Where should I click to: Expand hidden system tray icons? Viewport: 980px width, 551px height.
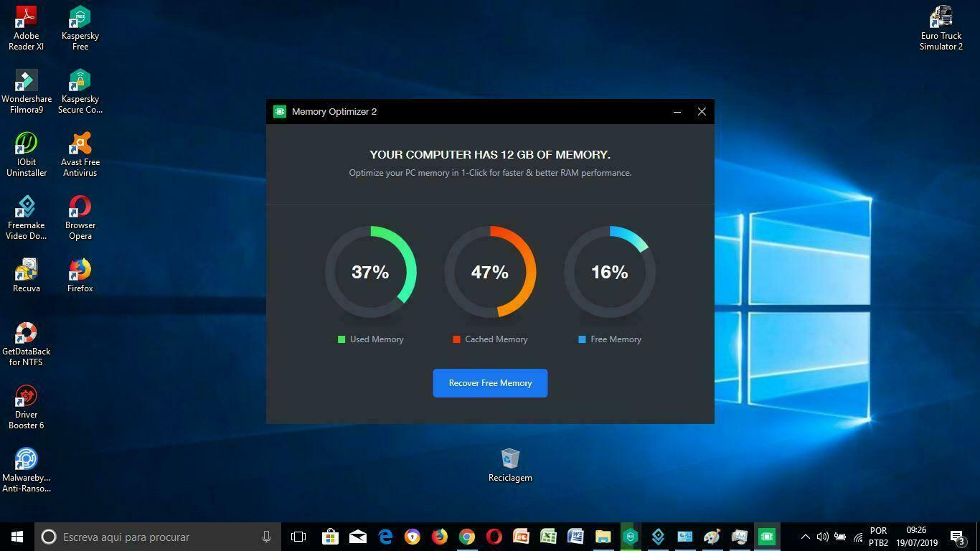click(805, 537)
